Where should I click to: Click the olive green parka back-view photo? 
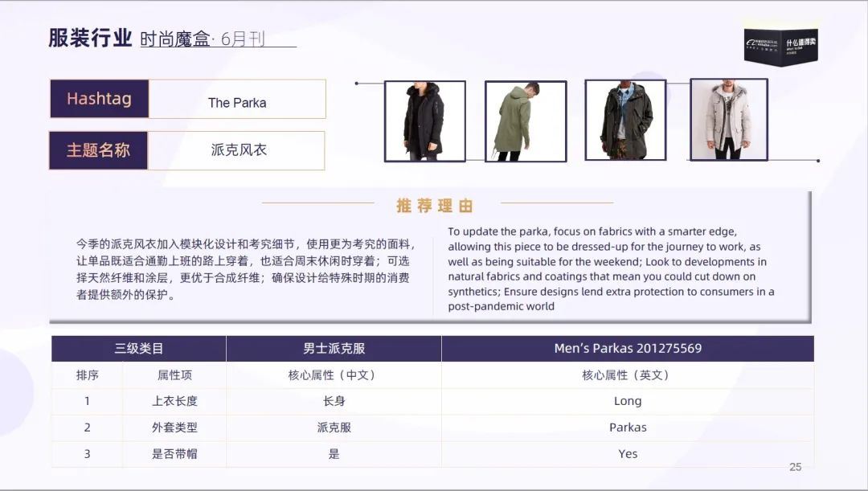click(526, 121)
